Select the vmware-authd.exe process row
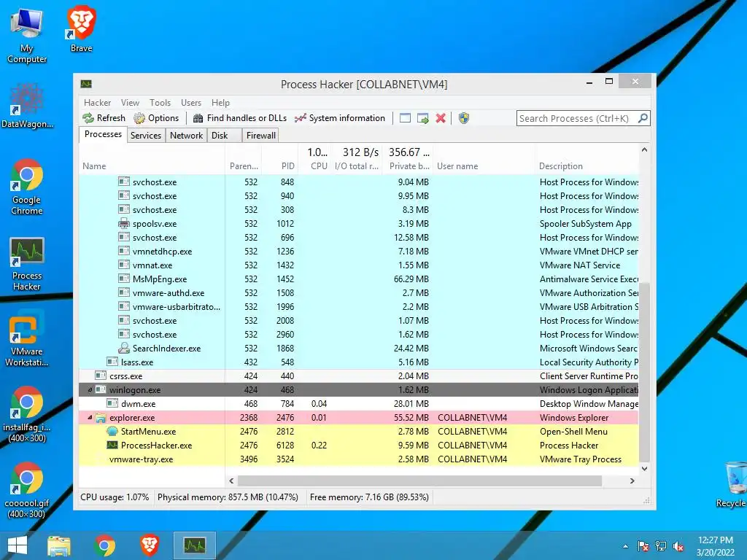The image size is (747, 560). tap(359, 293)
